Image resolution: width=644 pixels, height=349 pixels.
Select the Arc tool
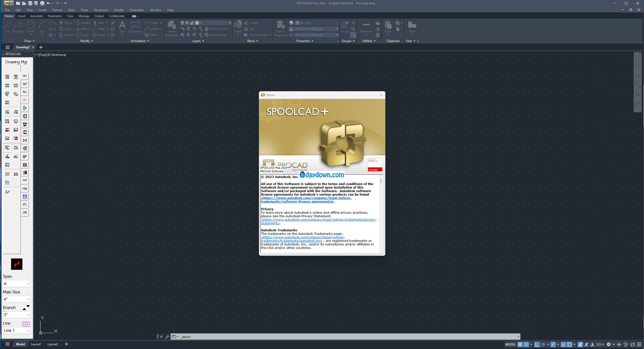42,27
